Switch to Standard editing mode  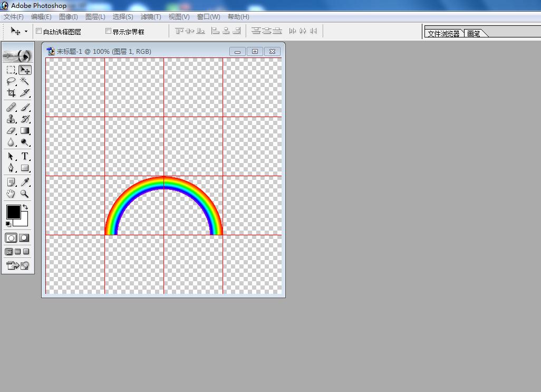click(11, 238)
